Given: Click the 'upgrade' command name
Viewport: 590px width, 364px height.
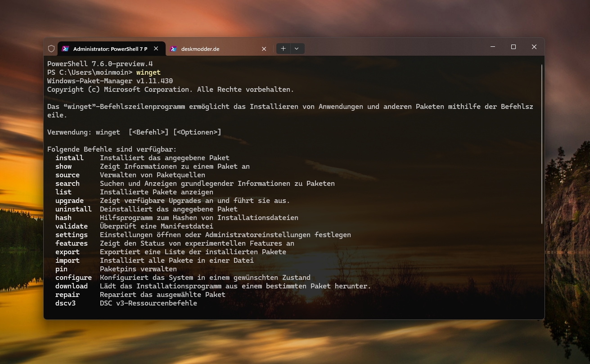Looking at the screenshot, I should pos(69,201).
